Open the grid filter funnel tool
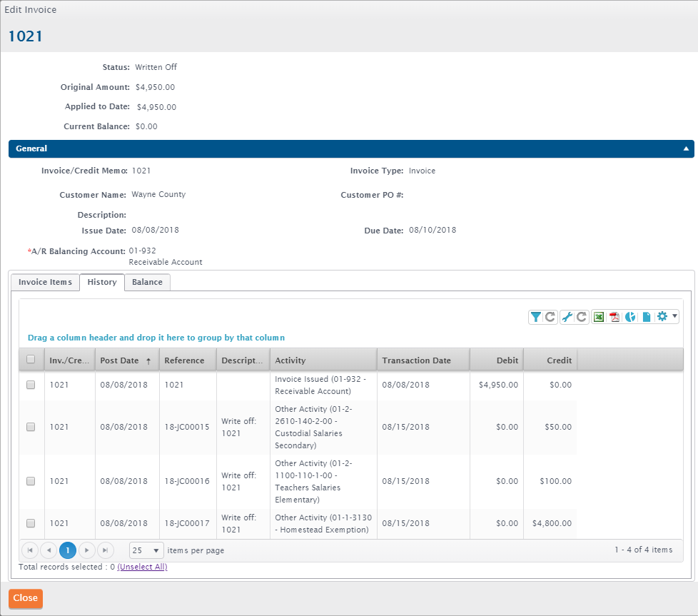The height and width of the screenshot is (616, 698). pos(536,317)
